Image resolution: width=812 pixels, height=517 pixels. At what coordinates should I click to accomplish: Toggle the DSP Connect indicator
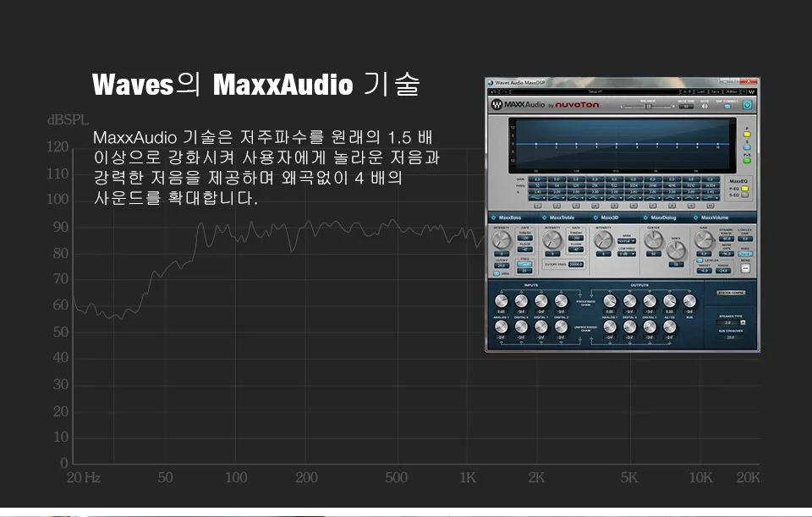(x=727, y=107)
